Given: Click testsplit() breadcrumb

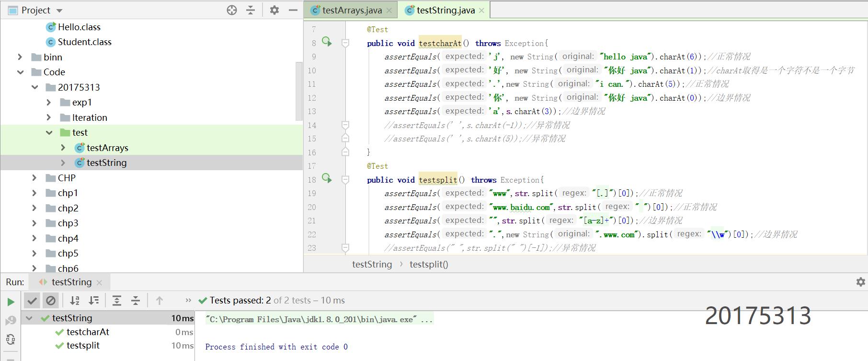Looking at the screenshot, I should pos(429,264).
